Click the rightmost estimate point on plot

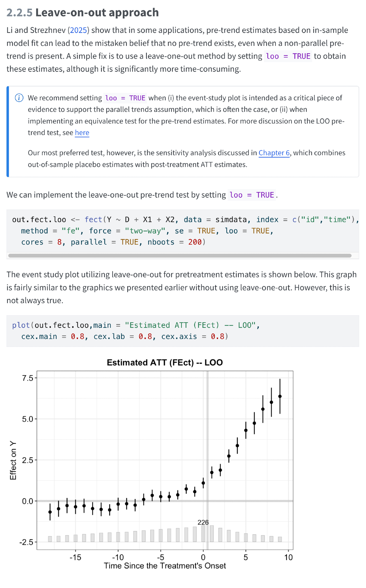pyautogui.click(x=280, y=396)
